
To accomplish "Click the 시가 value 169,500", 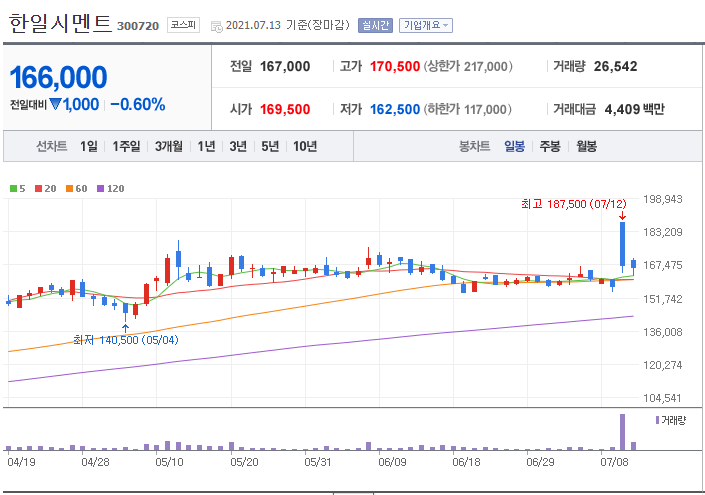I will [x=285, y=109].
